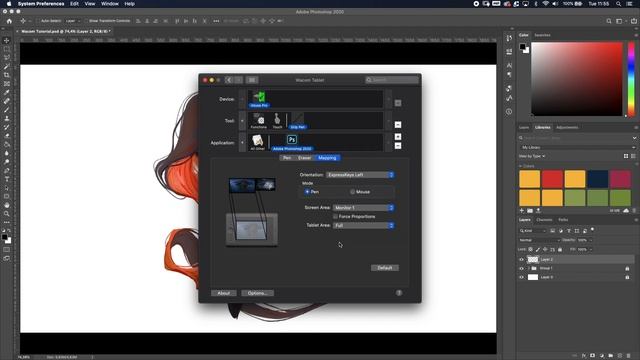Select the Lasso tool
The image size is (640, 360).
coord(7,58)
